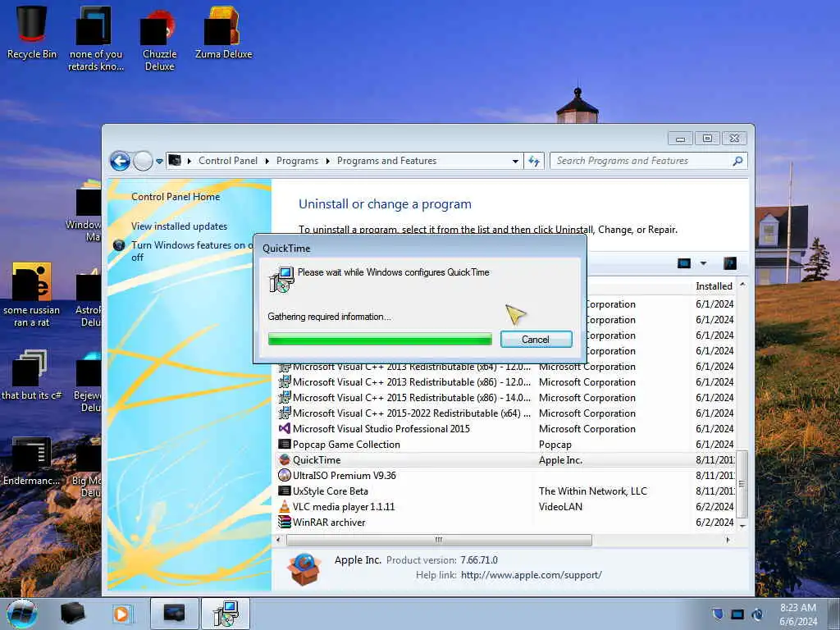The image size is (840, 630).
Task: Click the Popcap Game Collection row icon
Action: (x=285, y=444)
